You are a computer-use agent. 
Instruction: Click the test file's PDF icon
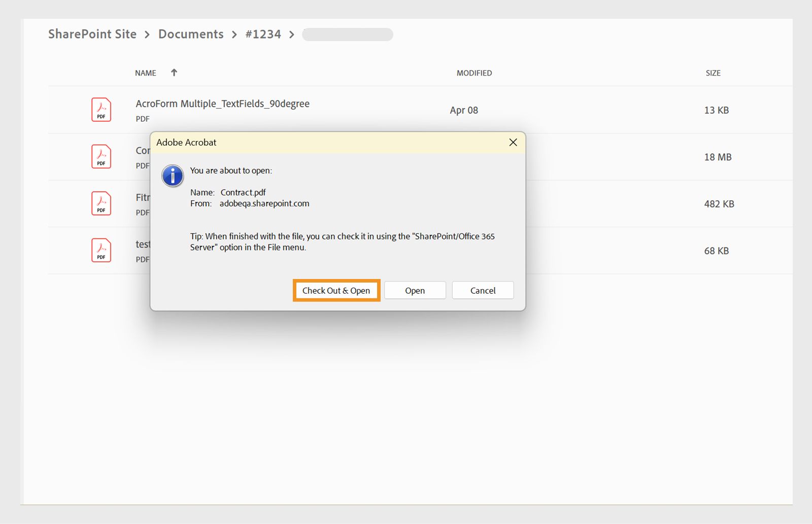coord(101,250)
